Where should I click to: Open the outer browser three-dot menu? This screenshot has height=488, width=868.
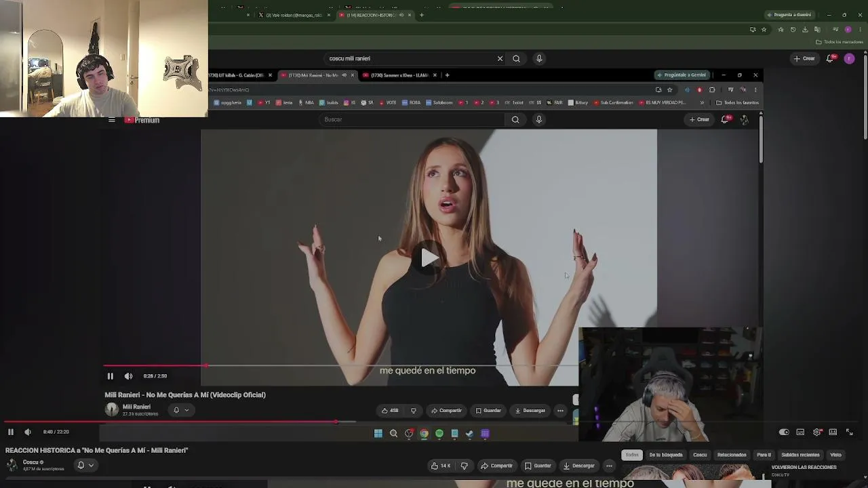click(860, 30)
